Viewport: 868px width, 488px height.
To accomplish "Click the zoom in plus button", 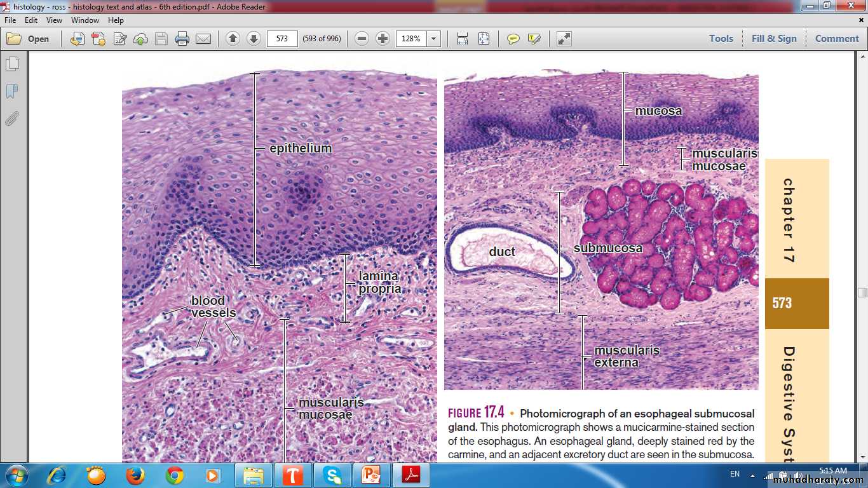I will tap(383, 39).
